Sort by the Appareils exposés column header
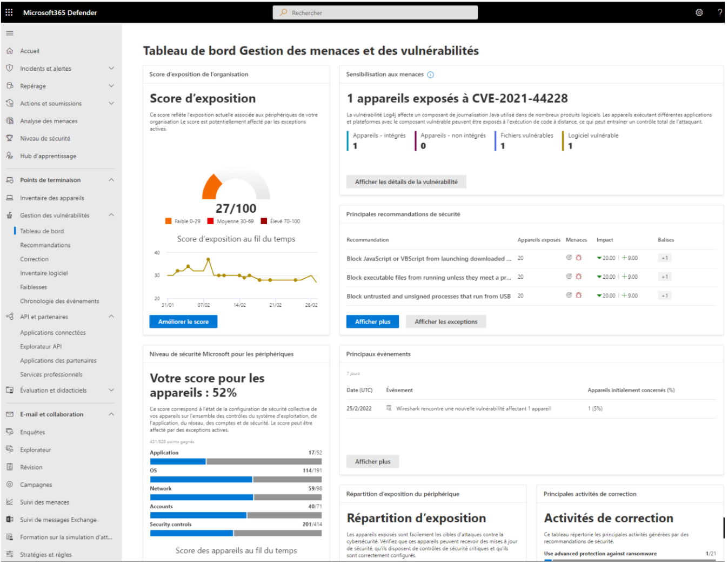Image resolution: width=728 pixels, height=565 pixels. point(539,240)
